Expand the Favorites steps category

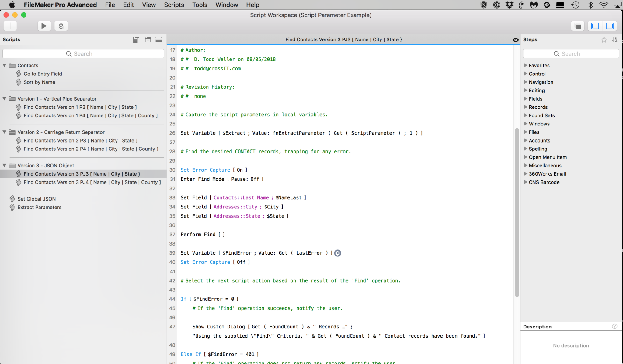click(526, 65)
